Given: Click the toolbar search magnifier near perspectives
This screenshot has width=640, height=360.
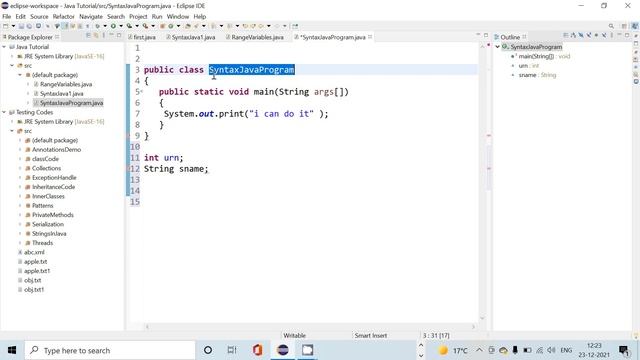Looking at the screenshot, I should (611, 26).
